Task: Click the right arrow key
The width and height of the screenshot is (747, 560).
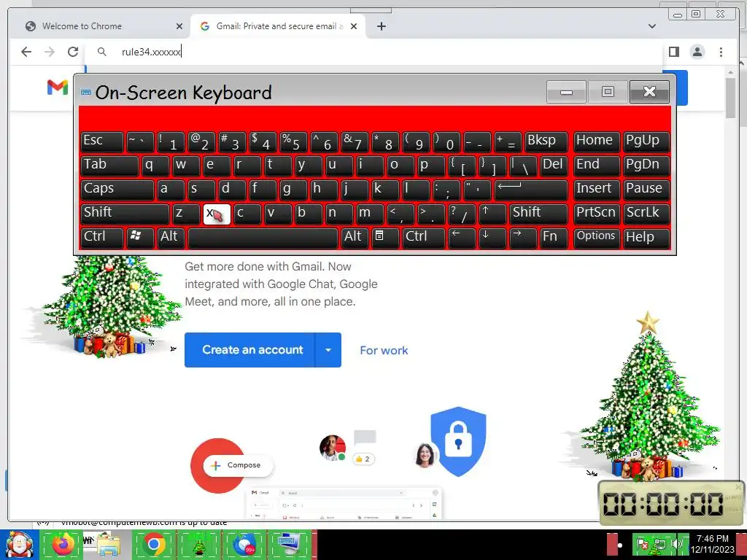Action: (x=522, y=237)
